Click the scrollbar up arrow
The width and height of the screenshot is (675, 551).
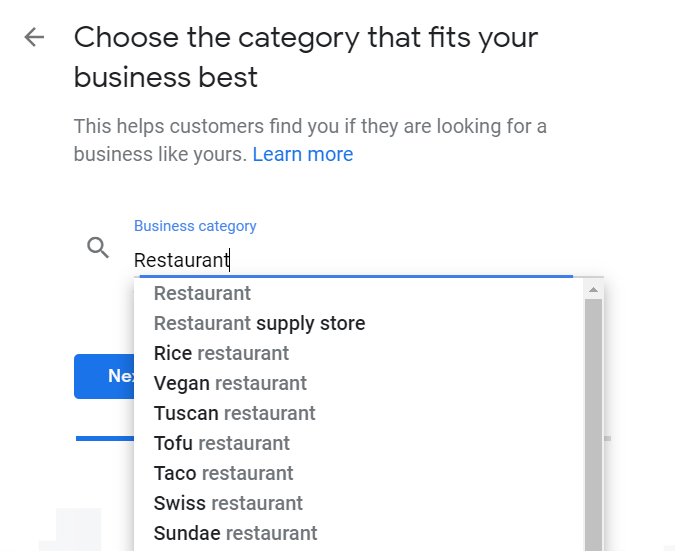pos(593,290)
